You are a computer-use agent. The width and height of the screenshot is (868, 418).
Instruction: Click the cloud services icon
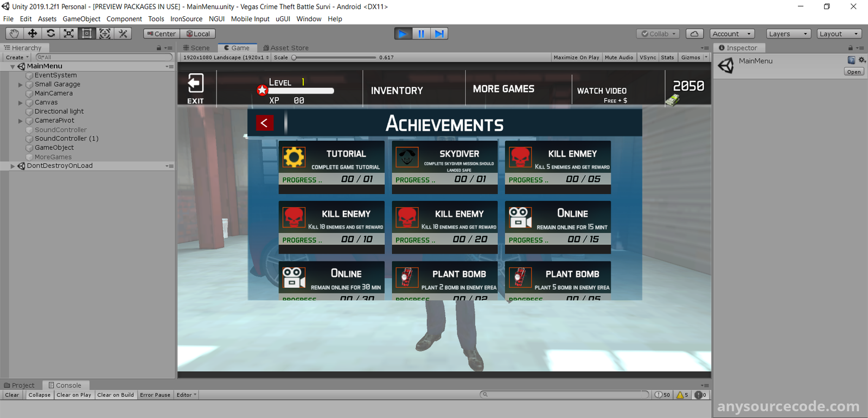[x=694, y=34]
